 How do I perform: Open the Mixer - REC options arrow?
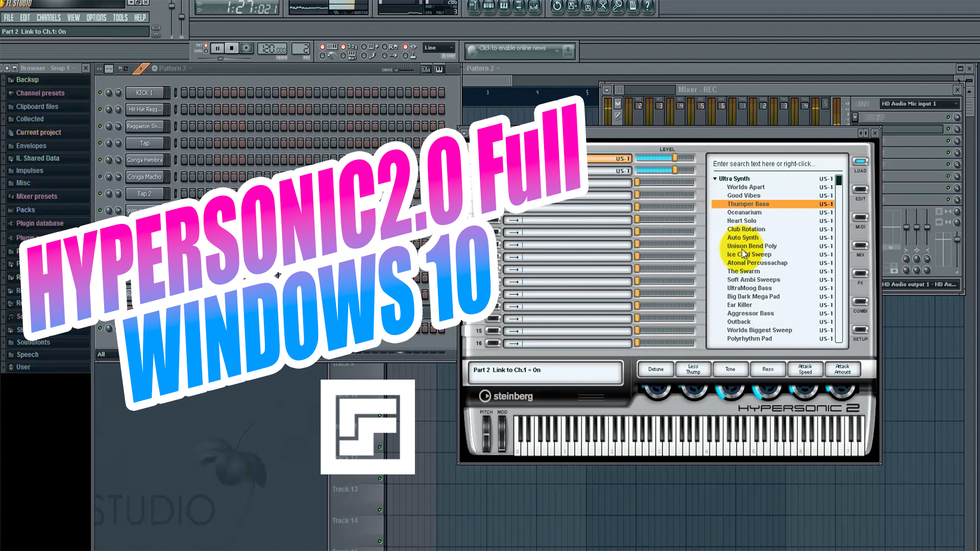(606, 90)
